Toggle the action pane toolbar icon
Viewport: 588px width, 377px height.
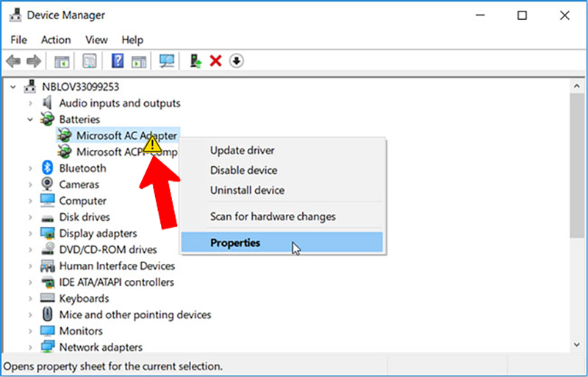point(138,61)
